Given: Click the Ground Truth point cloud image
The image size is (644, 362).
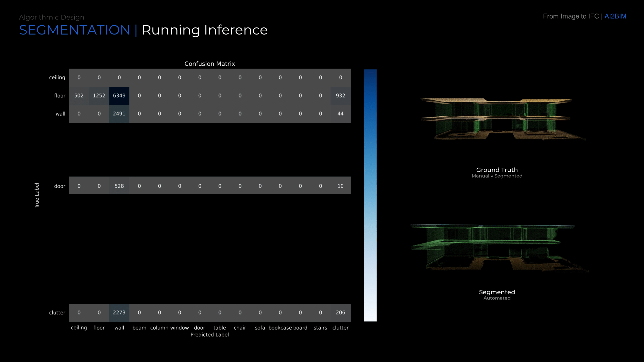Looking at the screenshot, I should click(502, 119).
